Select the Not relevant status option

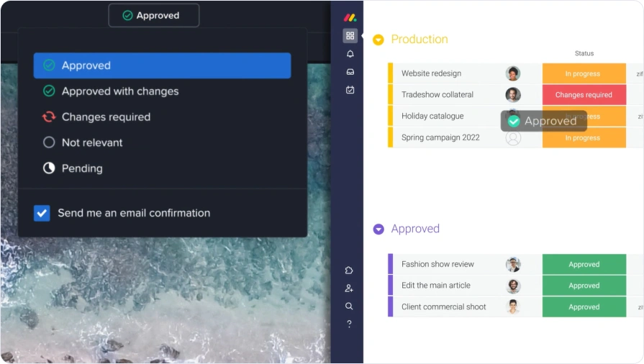click(x=91, y=142)
